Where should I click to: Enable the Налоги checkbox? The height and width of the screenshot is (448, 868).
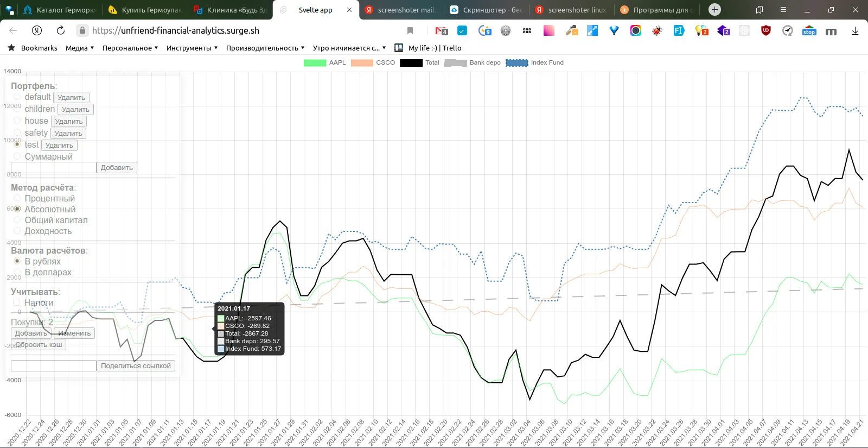pos(17,302)
